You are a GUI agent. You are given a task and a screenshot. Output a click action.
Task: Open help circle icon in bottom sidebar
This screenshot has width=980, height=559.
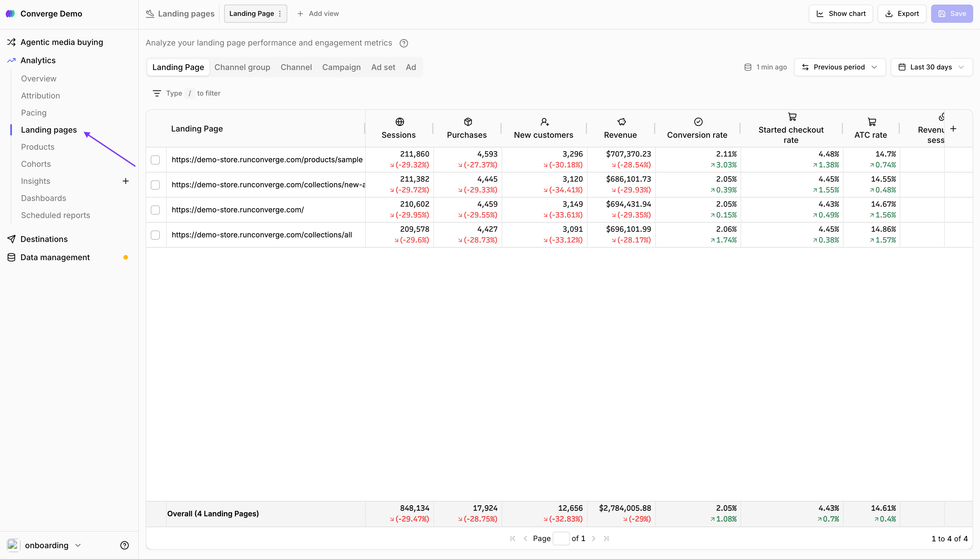click(124, 545)
